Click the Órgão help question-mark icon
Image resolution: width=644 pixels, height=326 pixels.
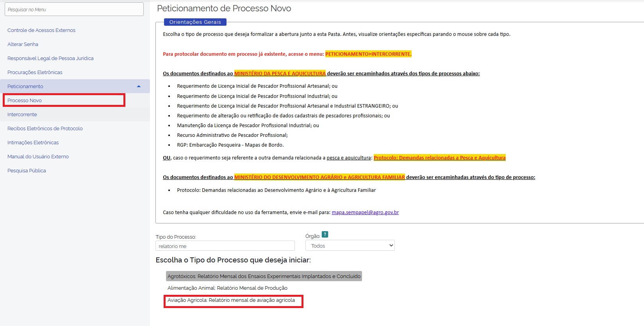325,234
